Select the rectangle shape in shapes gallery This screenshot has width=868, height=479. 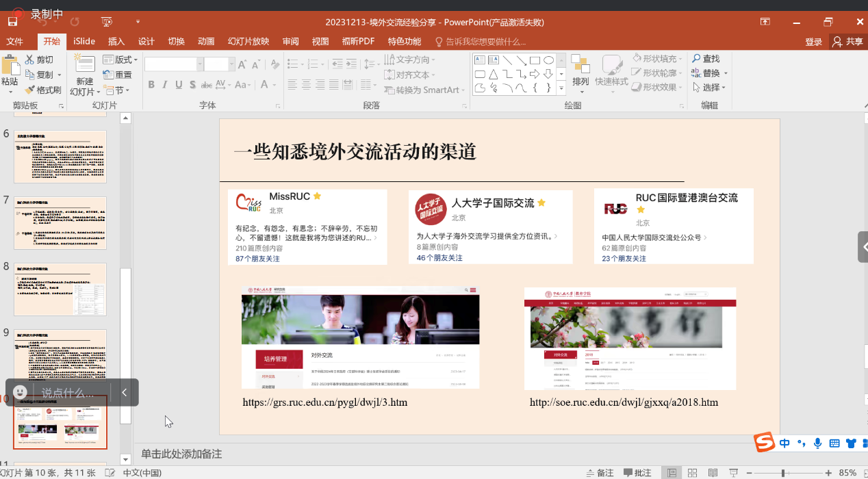[535, 60]
